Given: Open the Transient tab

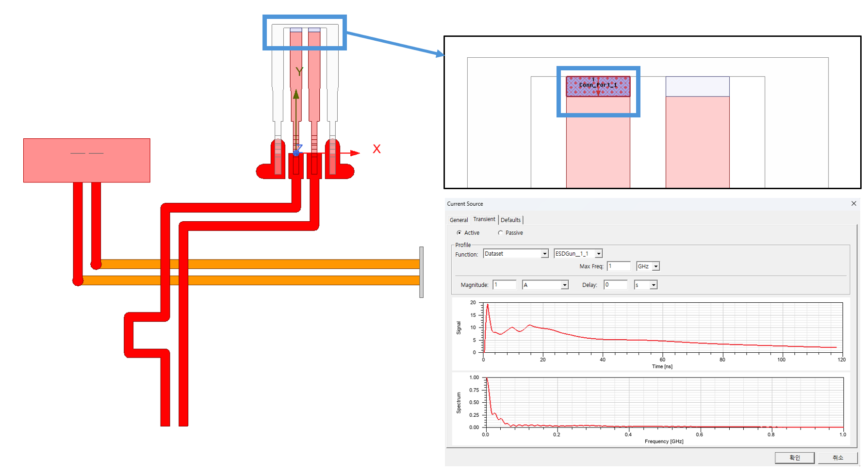Looking at the screenshot, I should point(484,219).
